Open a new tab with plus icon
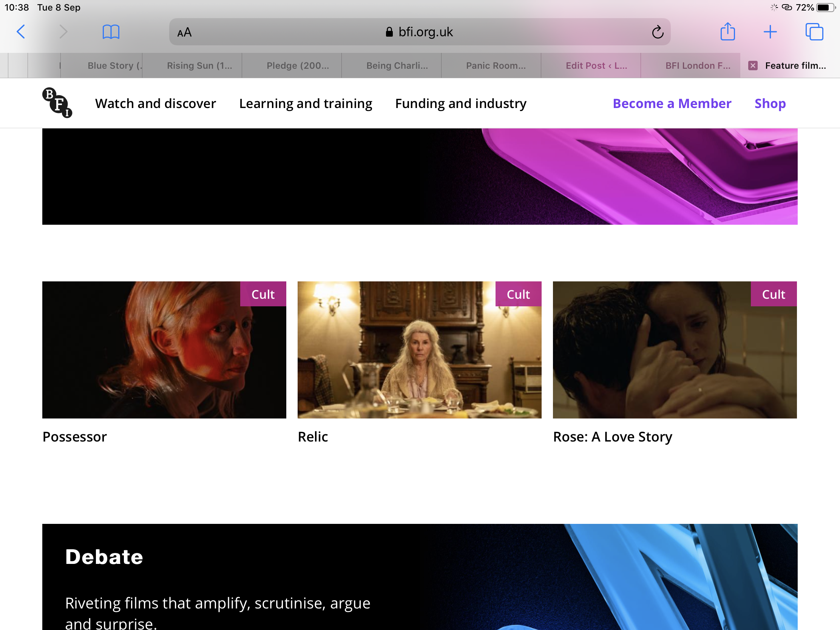Screen dimensions: 840x630 (770, 32)
